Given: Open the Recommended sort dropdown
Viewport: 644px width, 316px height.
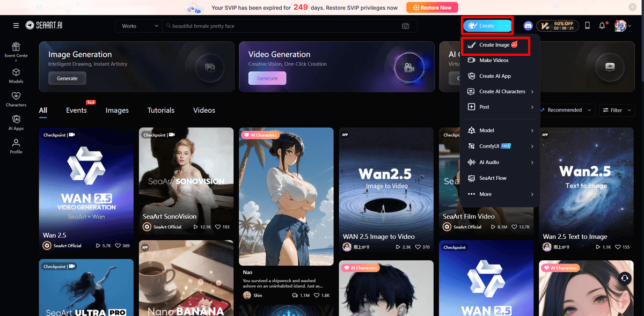Looking at the screenshot, I should pos(567,110).
